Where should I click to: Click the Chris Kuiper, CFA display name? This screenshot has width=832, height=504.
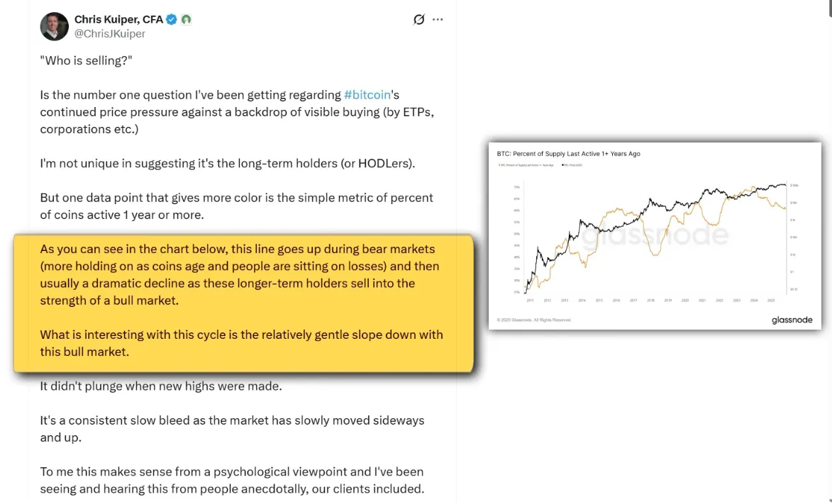coord(118,20)
